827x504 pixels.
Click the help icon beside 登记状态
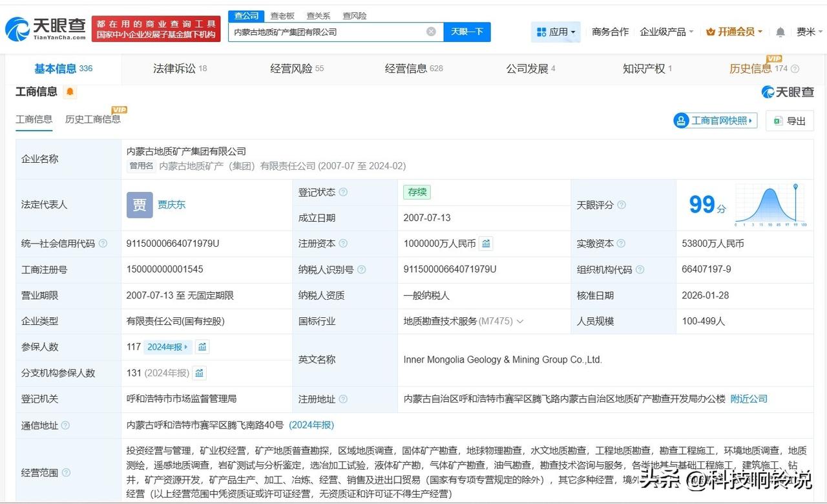coord(343,192)
